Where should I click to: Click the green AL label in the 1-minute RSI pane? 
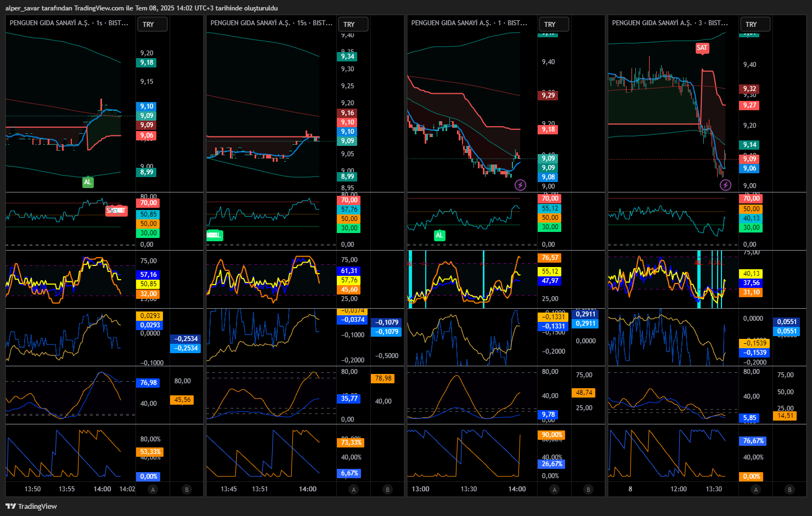coord(439,235)
